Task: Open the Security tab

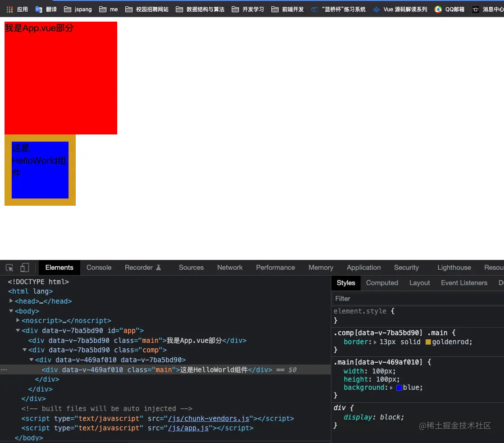Action: (406, 268)
